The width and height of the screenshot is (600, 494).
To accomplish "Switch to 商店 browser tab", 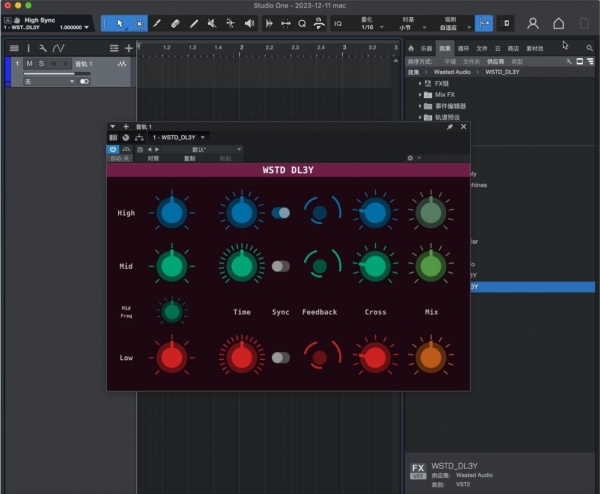I will pos(513,48).
